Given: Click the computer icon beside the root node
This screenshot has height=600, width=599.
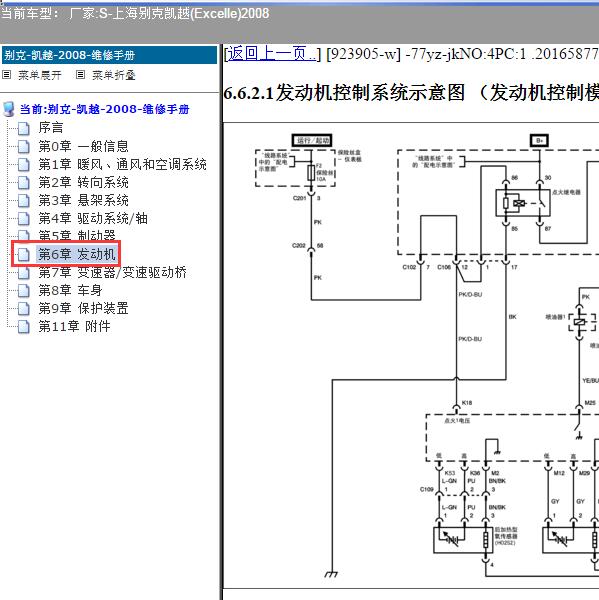Looking at the screenshot, I should (8, 109).
